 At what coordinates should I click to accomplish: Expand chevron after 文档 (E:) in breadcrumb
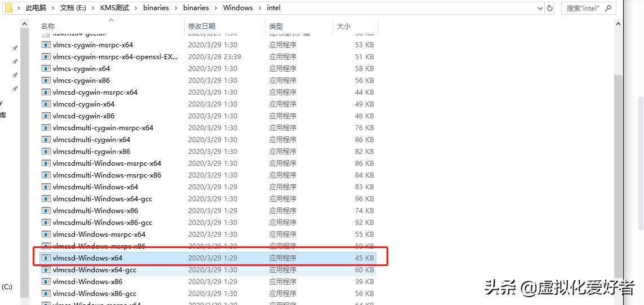click(x=93, y=8)
